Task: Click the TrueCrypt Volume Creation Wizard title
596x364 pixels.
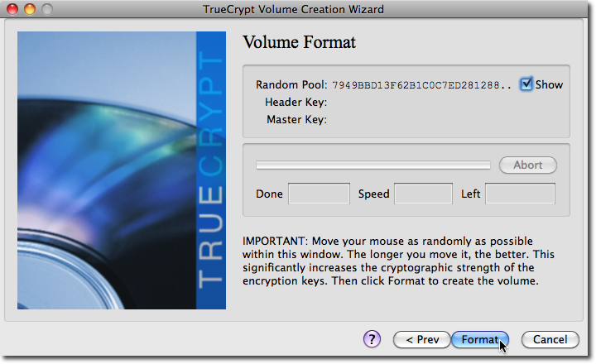Action: coord(293,9)
